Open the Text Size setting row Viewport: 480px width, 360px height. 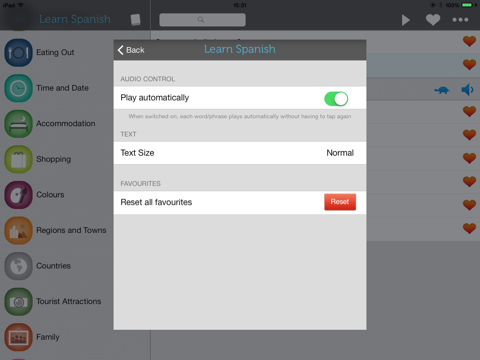pos(240,153)
